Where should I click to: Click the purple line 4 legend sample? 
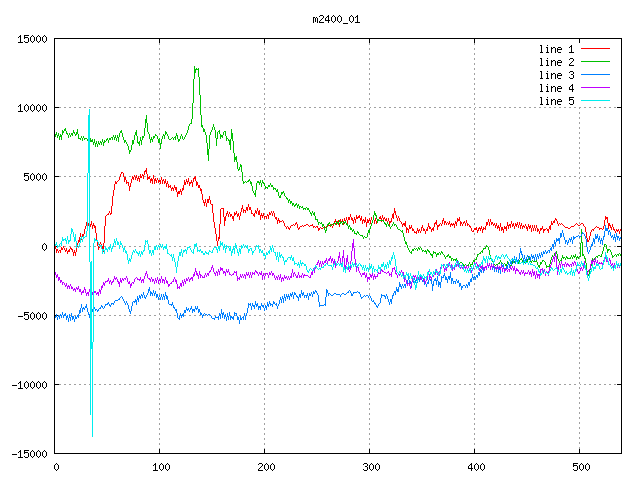point(595,88)
